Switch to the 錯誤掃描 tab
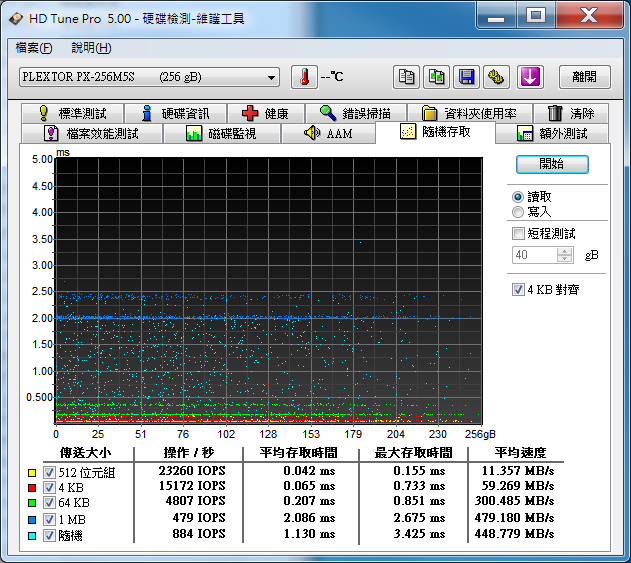This screenshot has width=631, height=563. click(x=356, y=113)
